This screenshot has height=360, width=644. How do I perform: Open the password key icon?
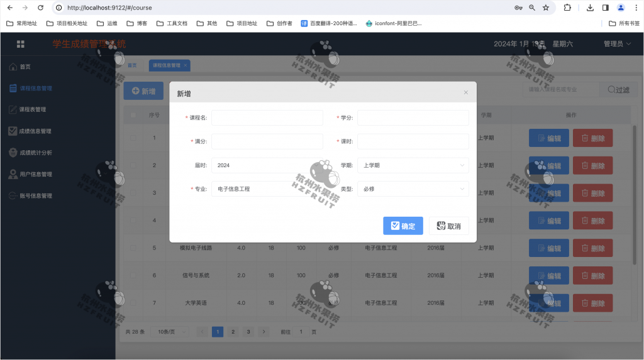tap(518, 8)
